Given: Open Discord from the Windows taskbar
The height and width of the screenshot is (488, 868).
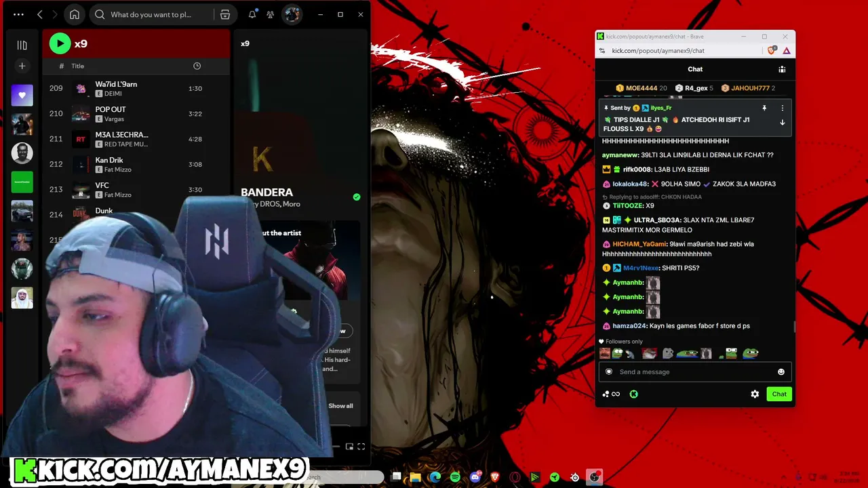Looking at the screenshot, I should (475, 477).
